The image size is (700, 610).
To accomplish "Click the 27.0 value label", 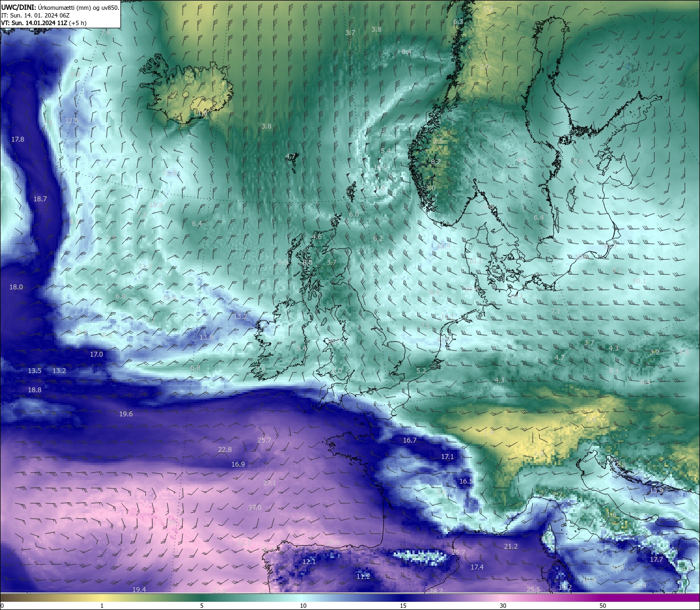I will [255, 508].
